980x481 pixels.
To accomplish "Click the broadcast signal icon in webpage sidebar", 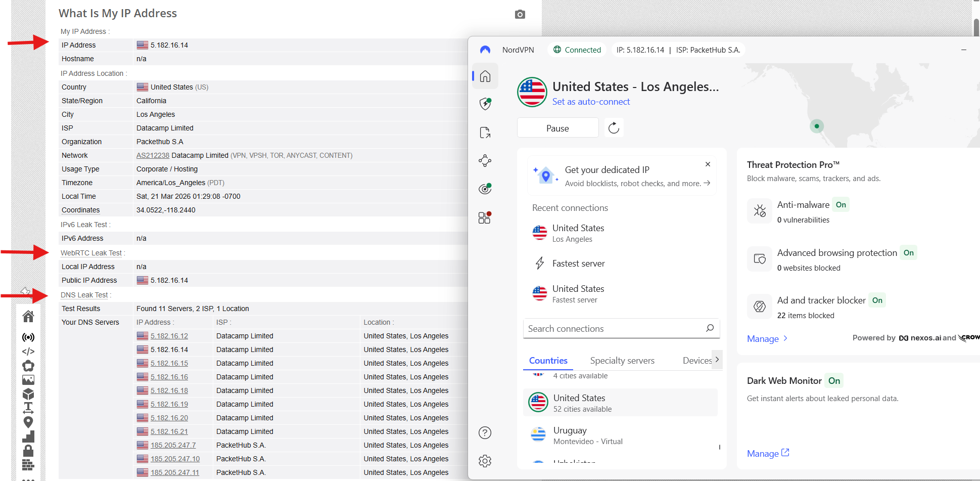I will 28,337.
